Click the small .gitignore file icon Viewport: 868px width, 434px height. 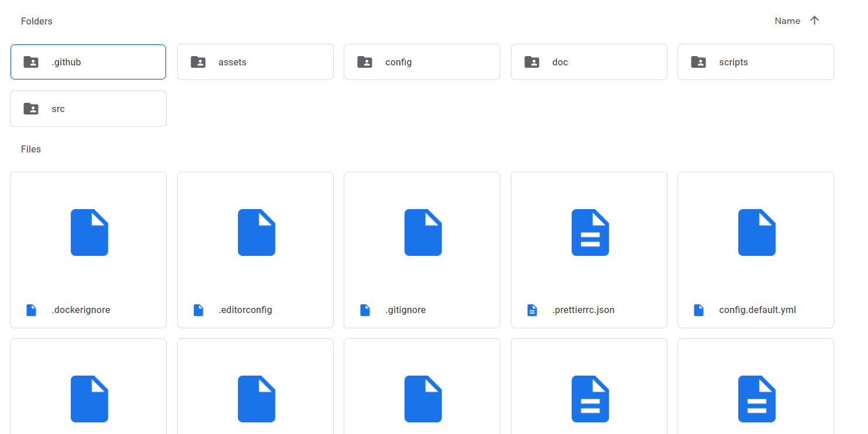coord(365,310)
